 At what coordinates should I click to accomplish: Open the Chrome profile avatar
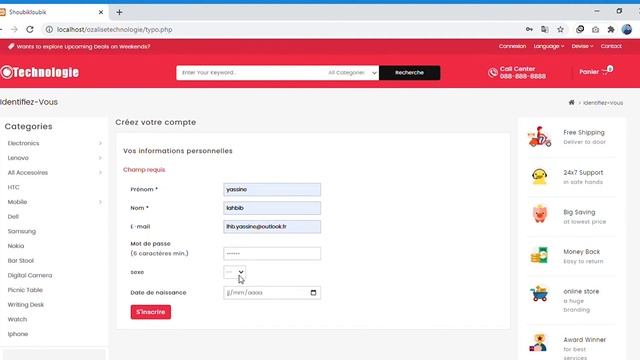tap(627, 29)
